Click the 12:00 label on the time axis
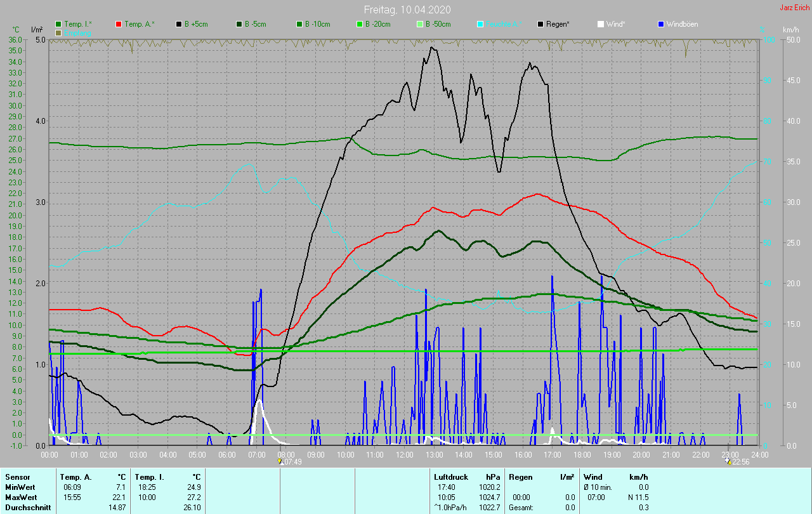Image resolution: width=812 pixels, height=514 pixels. tap(404, 454)
